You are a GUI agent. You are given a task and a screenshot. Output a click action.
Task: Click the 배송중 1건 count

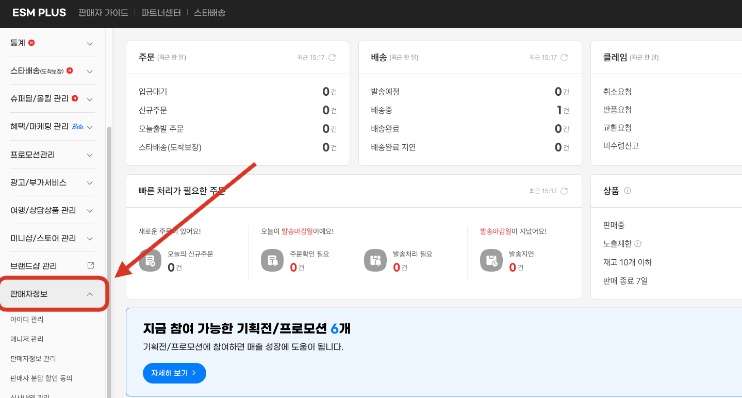[x=562, y=110]
